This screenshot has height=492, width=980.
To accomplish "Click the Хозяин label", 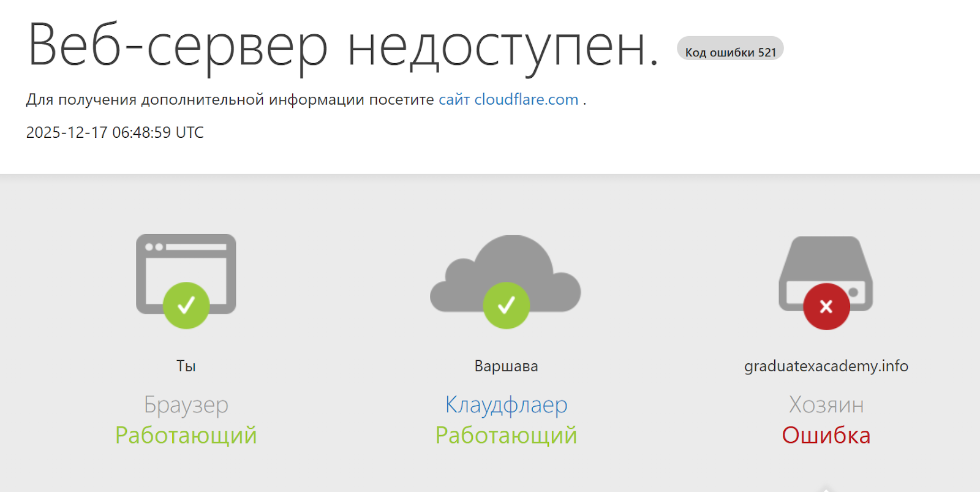I will (x=826, y=404).
